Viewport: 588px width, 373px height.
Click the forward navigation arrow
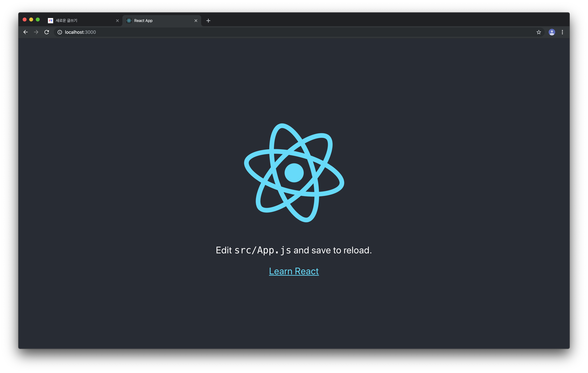[x=36, y=32]
